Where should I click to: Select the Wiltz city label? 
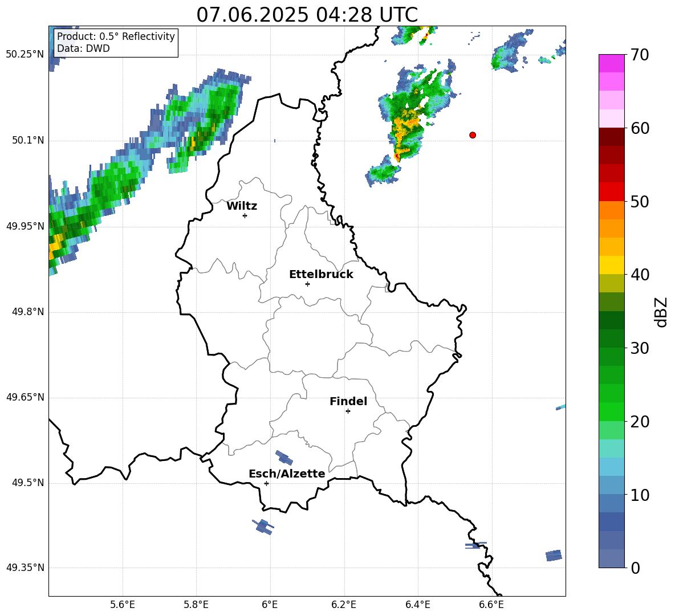[242, 206]
